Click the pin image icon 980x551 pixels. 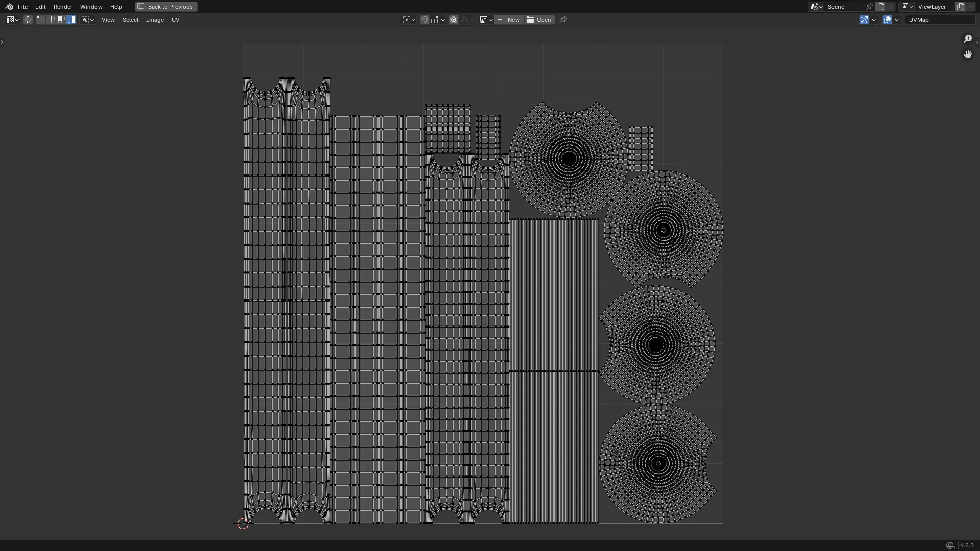click(563, 20)
